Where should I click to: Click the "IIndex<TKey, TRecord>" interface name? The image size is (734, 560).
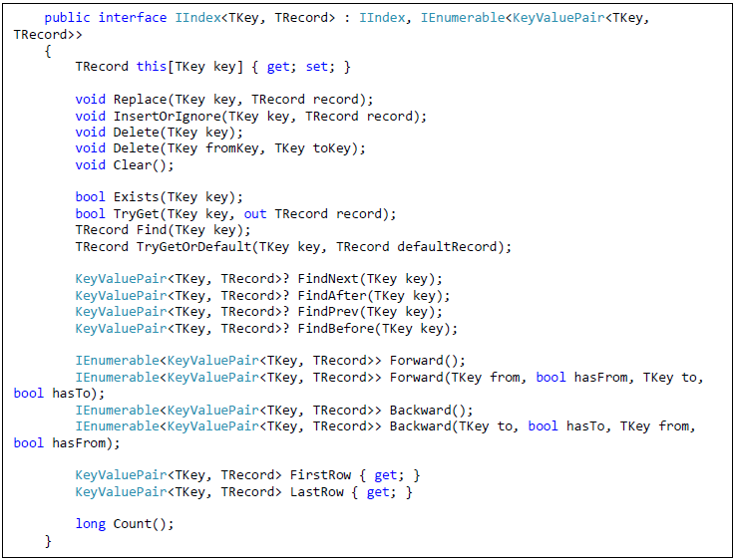point(255,18)
